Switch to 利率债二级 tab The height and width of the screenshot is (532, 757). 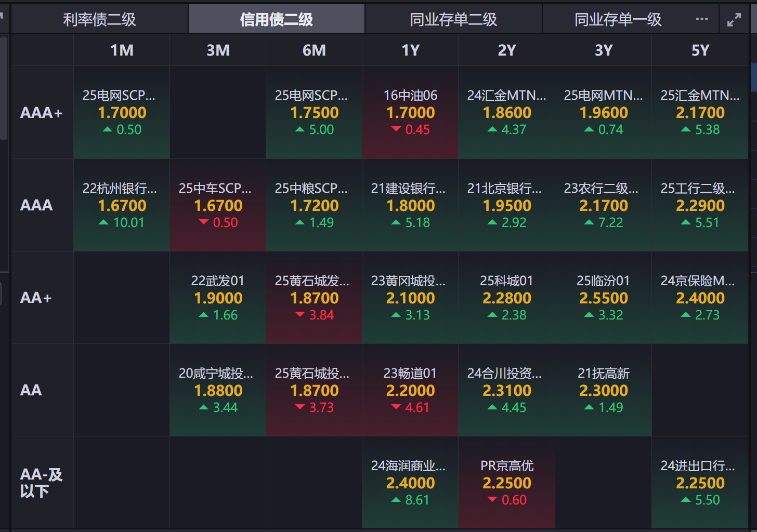click(99, 20)
